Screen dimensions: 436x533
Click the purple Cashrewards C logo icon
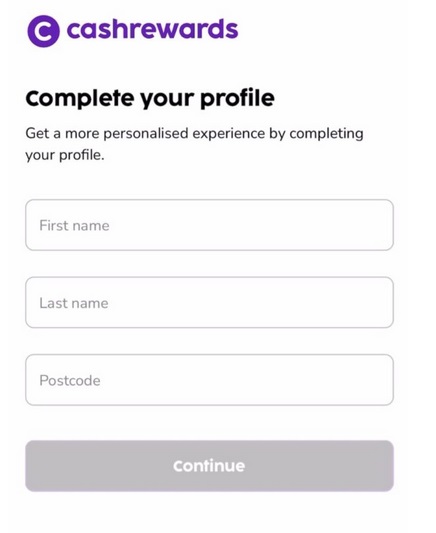43,31
